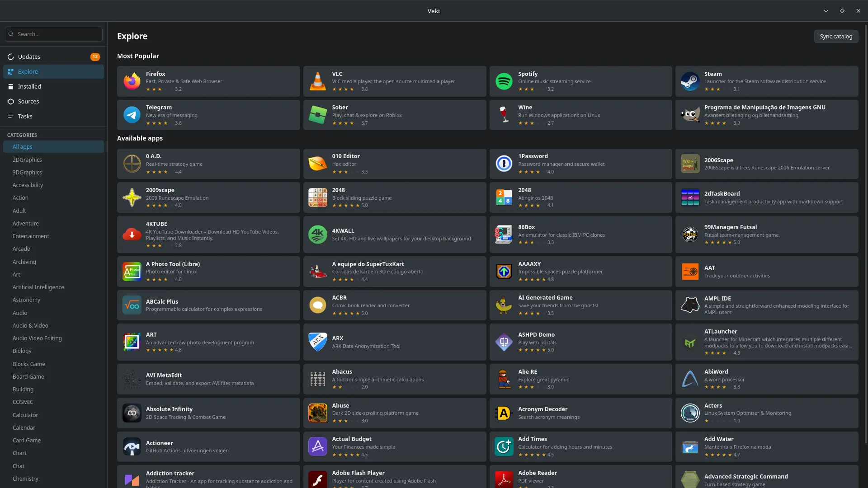This screenshot has height=488, width=868.
Task: Open the Actual Budget purple icon
Action: 318,446
